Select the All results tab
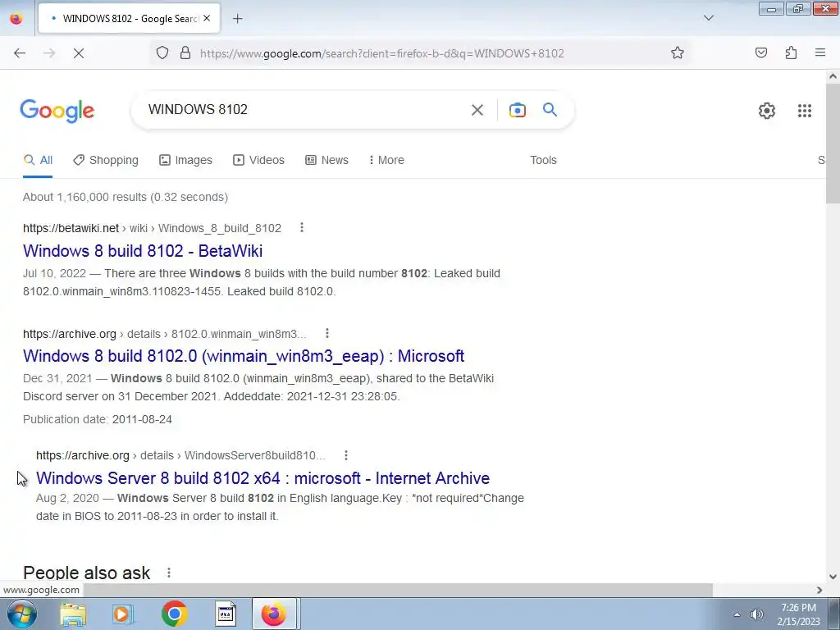The width and height of the screenshot is (840, 630). (38, 160)
